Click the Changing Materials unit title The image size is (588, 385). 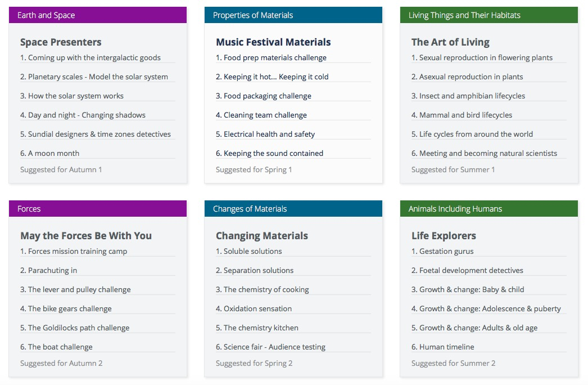click(x=262, y=236)
